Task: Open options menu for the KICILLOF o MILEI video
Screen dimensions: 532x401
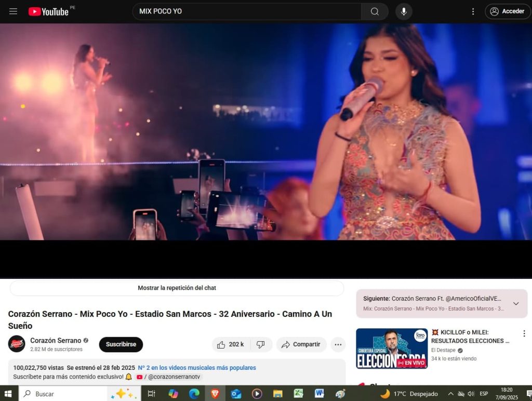Action: [524, 333]
